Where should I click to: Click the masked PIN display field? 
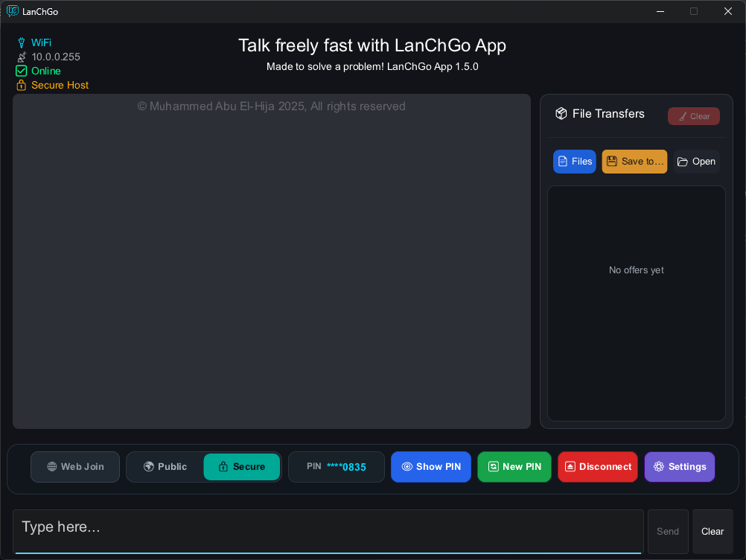(337, 467)
